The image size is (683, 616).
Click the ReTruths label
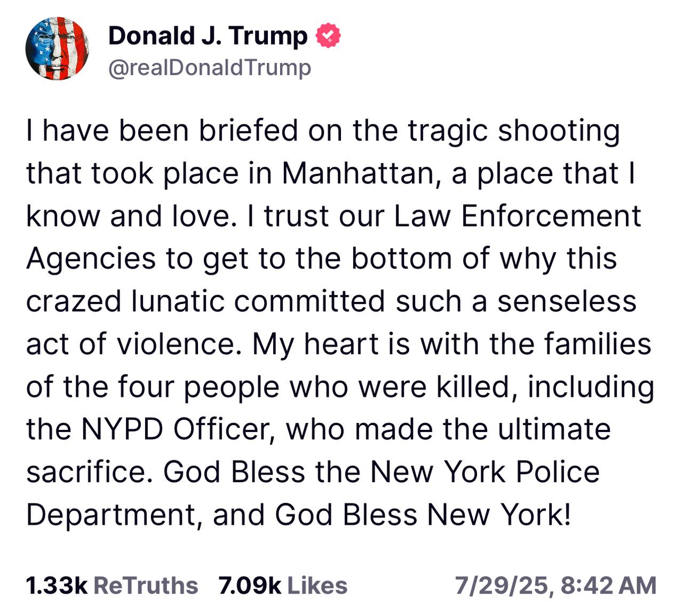[x=146, y=586]
